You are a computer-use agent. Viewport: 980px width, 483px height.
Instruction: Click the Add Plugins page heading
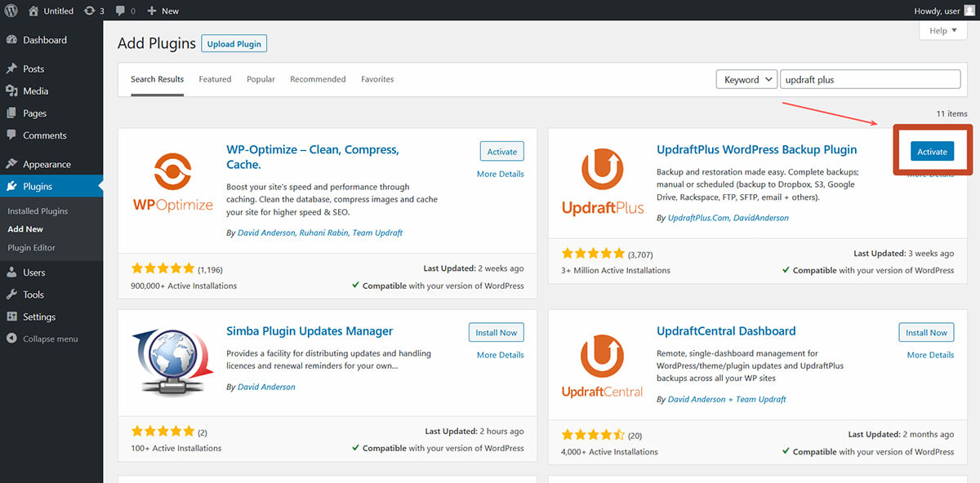click(157, 43)
